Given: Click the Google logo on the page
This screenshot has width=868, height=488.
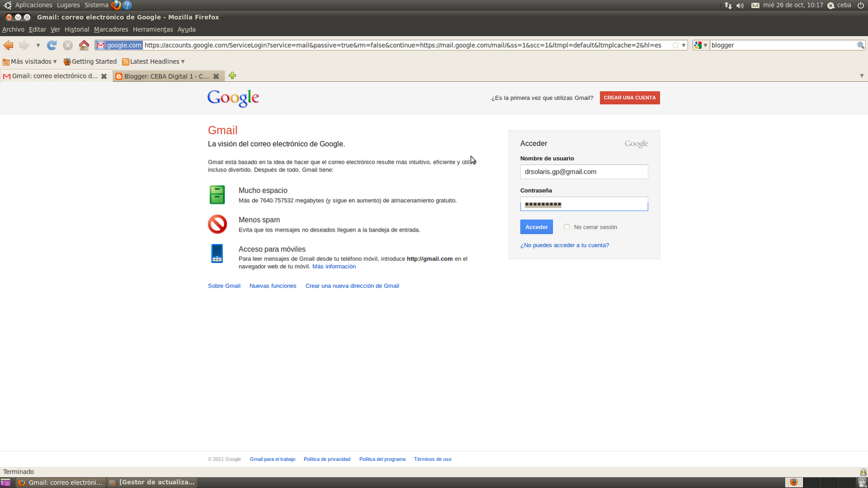Looking at the screenshot, I should [233, 98].
